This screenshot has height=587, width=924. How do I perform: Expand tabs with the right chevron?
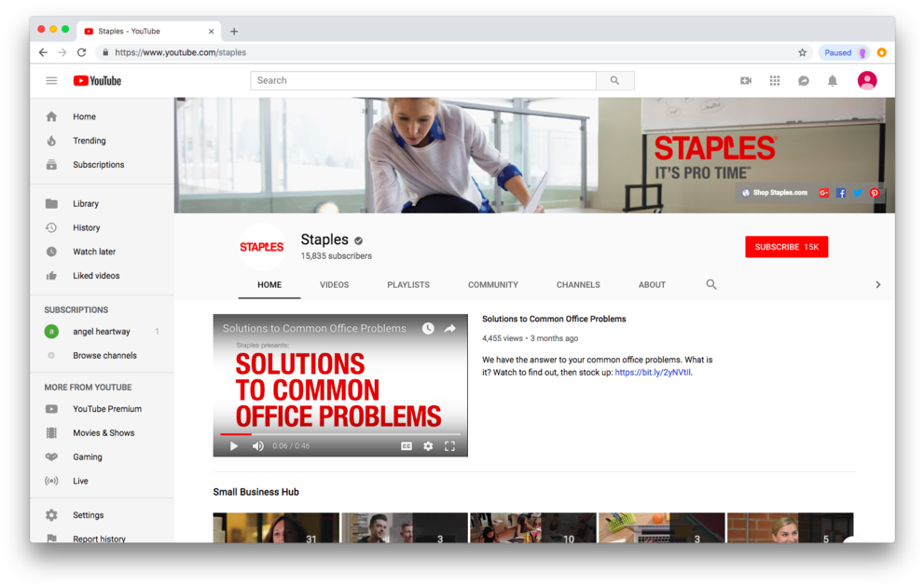(x=877, y=284)
